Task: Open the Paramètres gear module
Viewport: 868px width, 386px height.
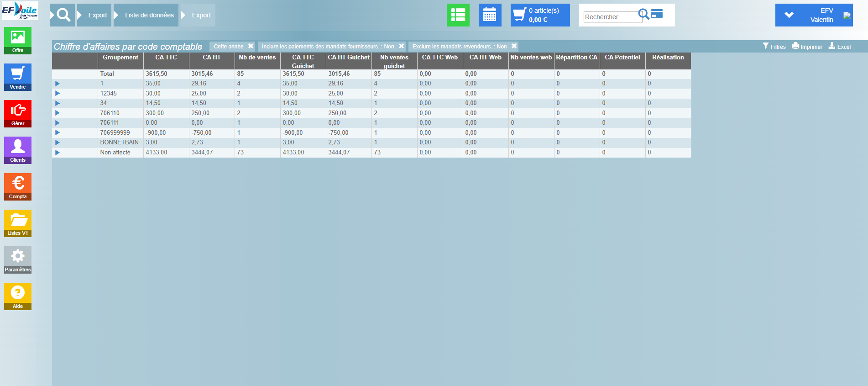Action: [18, 259]
